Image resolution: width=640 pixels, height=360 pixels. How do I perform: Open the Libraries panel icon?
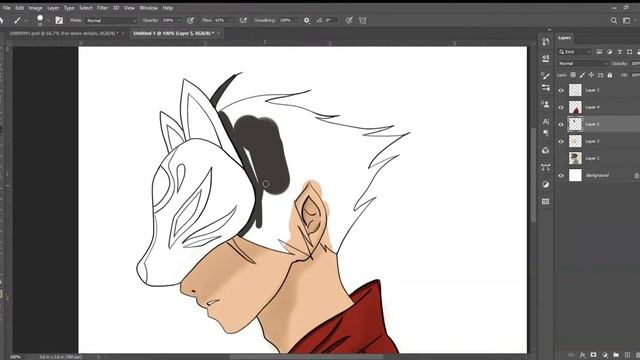[546, 150]
